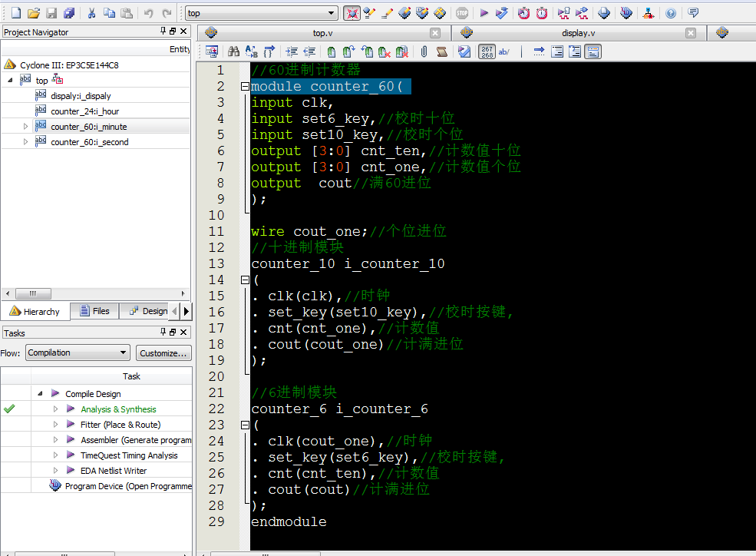
Task: Copy selection with toolbar icon
Action: coord(110,13)
